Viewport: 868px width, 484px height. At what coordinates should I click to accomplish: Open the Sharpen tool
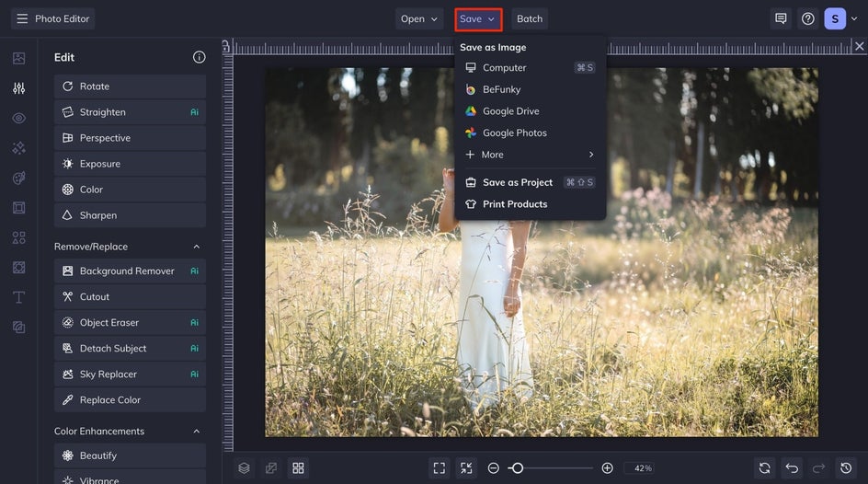pyautogui.click(x=130, y=215)
